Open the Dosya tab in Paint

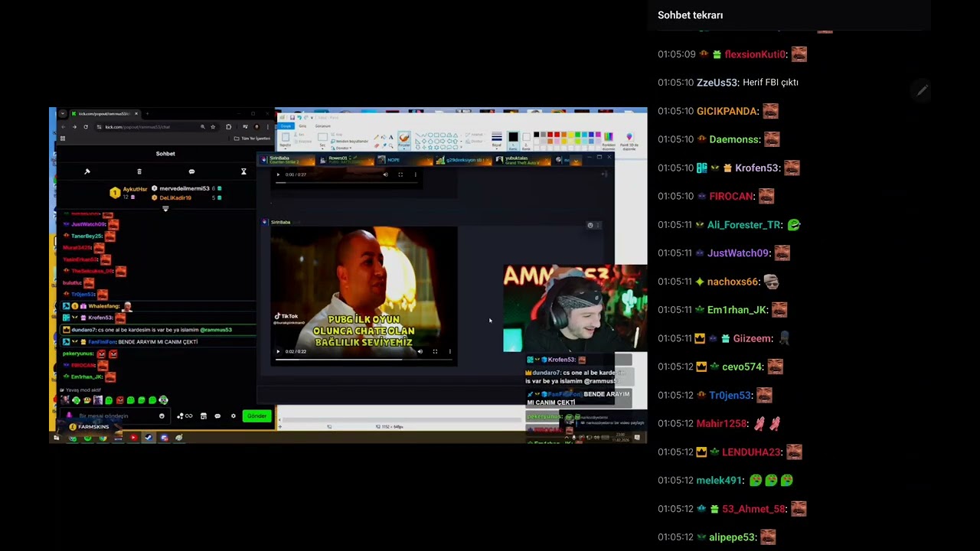[x=286, y=126]
